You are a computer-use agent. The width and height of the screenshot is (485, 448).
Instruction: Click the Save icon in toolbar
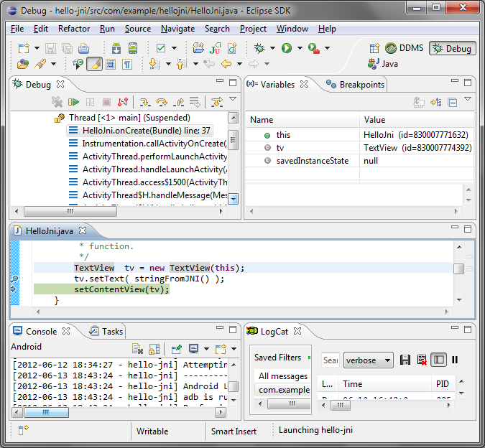click(50, 48)
